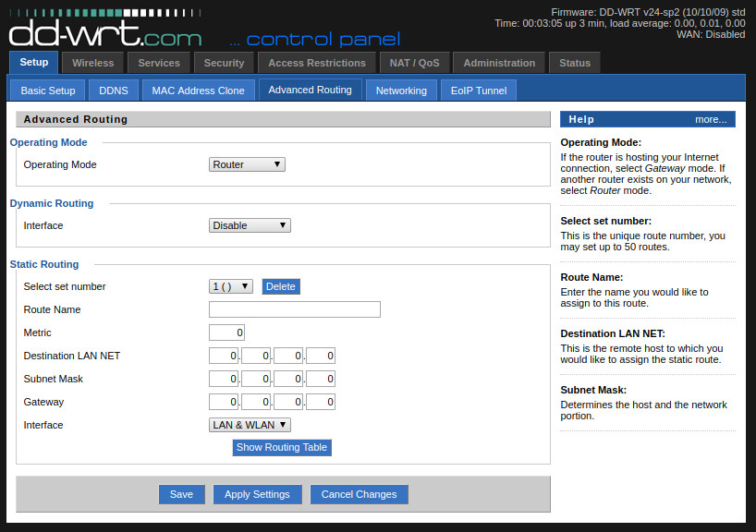The image size is (756, 532).
Task: Click the Operating Mode section title
Action: [49, 142]
